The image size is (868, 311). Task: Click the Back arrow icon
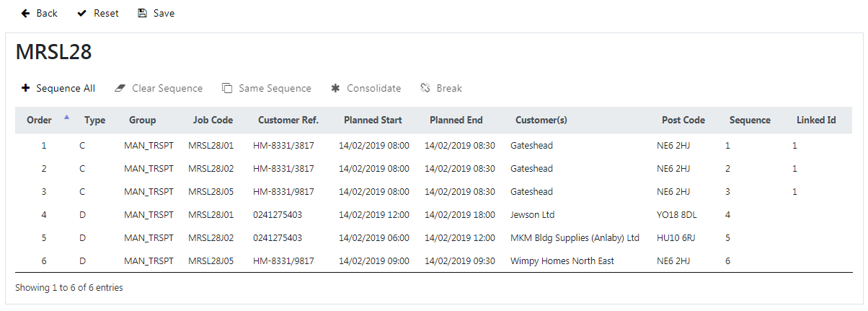pyautogui.click(x=26, y=13)
